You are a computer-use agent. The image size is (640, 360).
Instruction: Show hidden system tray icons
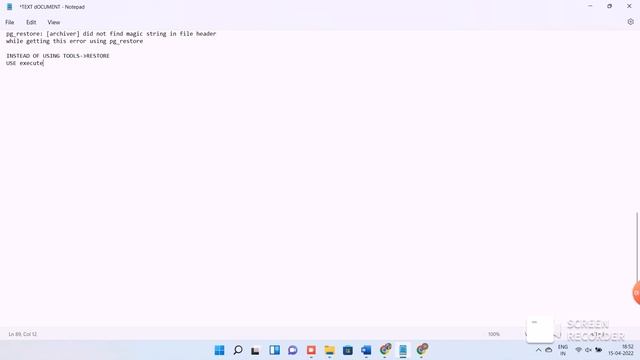[x=538, y=350]
